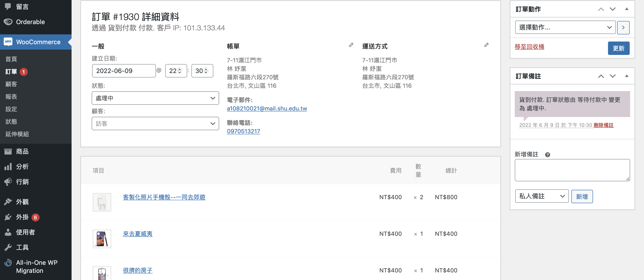
Task: Move 訂單備註 panel down with chevron
Action: [x=612, y=76]
